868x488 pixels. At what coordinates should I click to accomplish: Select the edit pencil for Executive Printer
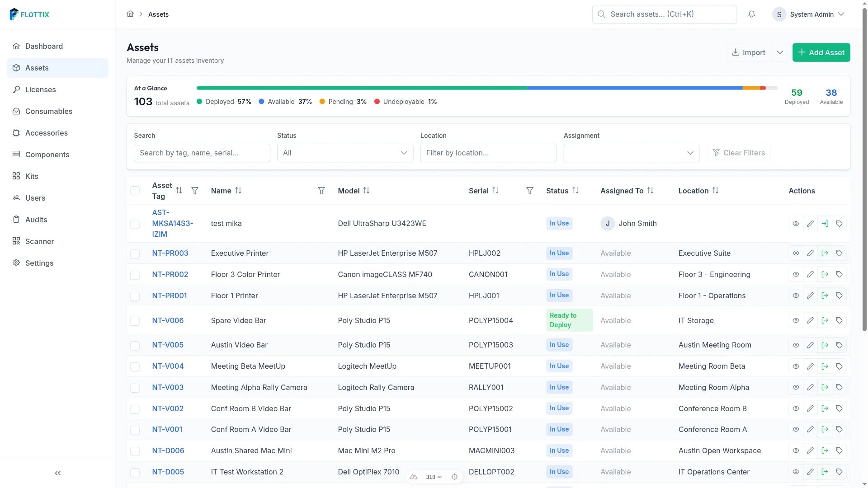coord(811,253)
